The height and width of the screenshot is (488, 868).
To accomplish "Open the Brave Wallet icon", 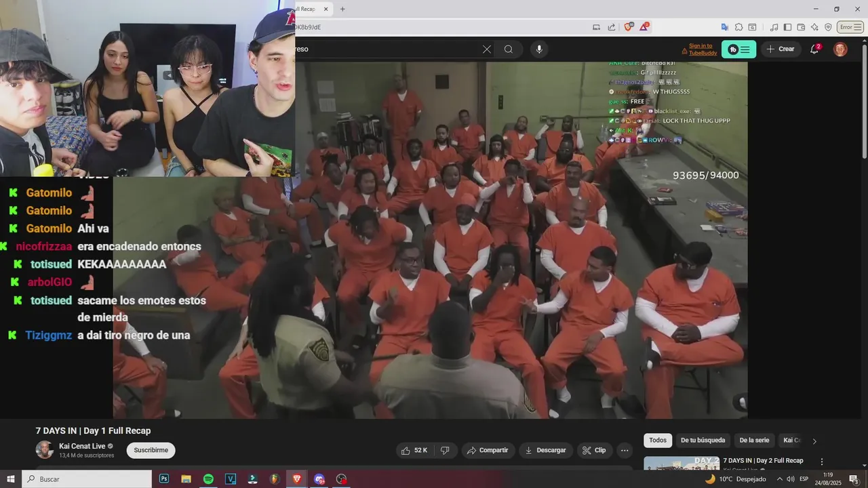I will [x=801, y=27].
